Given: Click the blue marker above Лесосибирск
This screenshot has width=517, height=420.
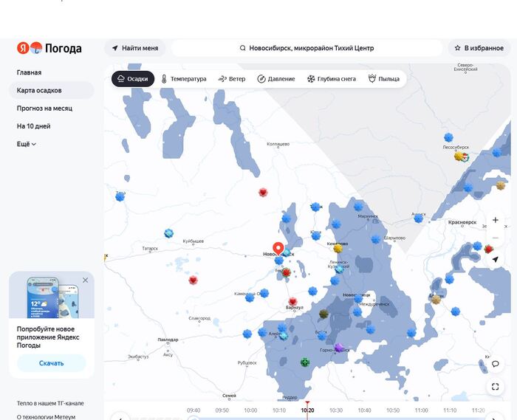Looking at the screenshot, I should click(x=448, y=137).
